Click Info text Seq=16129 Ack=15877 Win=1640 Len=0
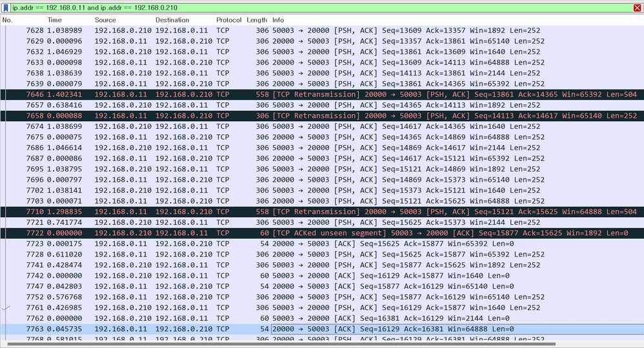644x348 pixels. point(435,276)
